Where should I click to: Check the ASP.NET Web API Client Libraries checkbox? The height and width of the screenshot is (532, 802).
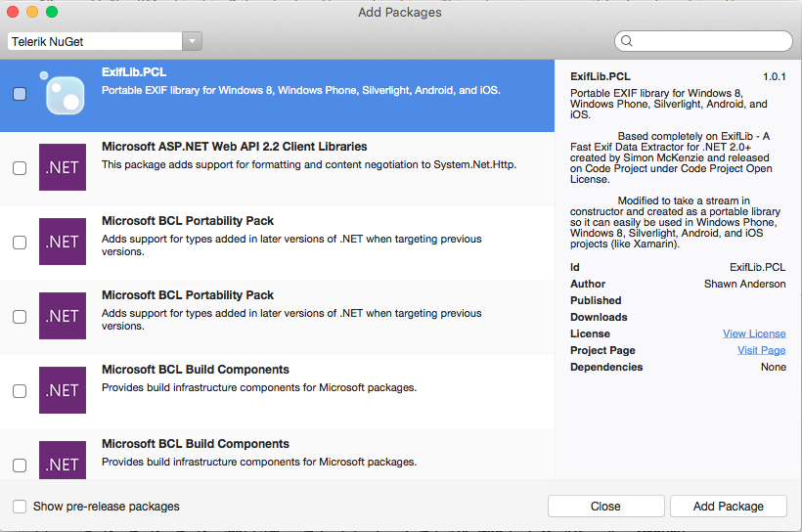pyautogui.click(x=20, y=168)
